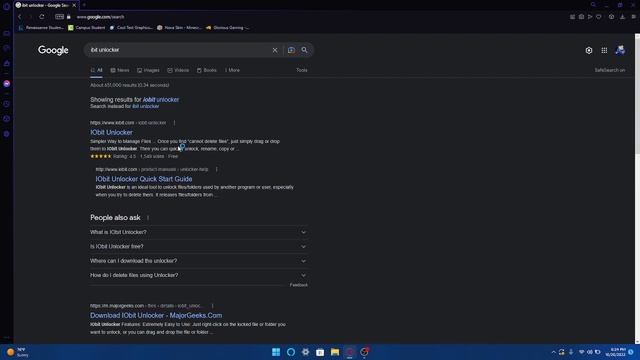Open more options for People also ask

coord(148,218)
